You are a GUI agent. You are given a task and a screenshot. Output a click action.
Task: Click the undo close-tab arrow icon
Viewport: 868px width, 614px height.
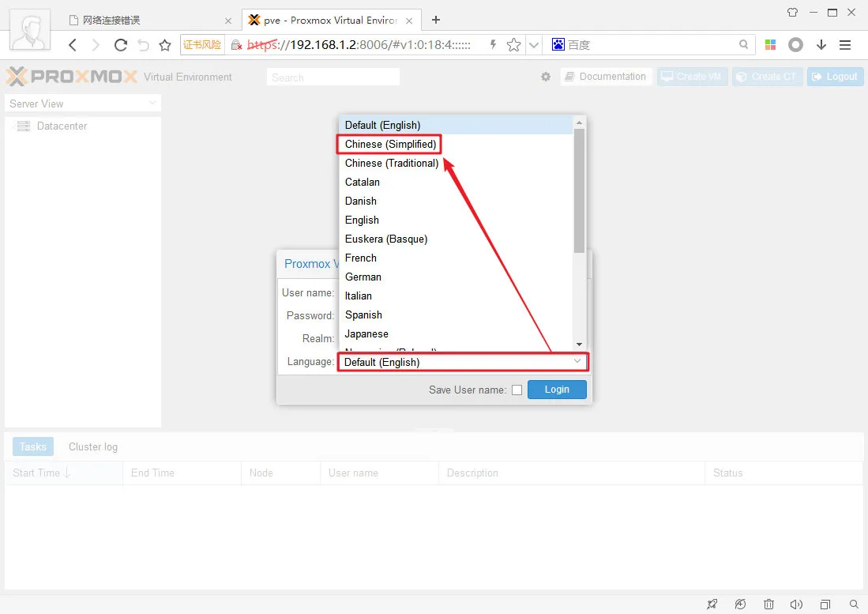coord(144,45)
